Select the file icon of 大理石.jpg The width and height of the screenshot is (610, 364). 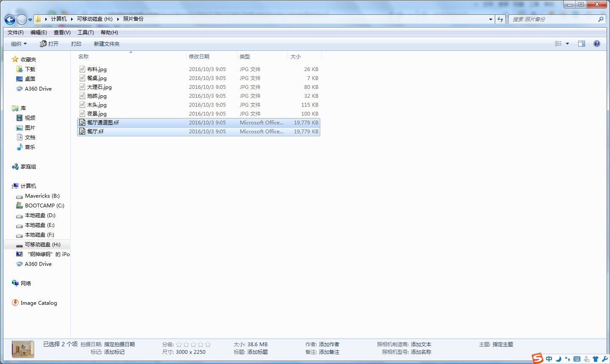(83, 87)
